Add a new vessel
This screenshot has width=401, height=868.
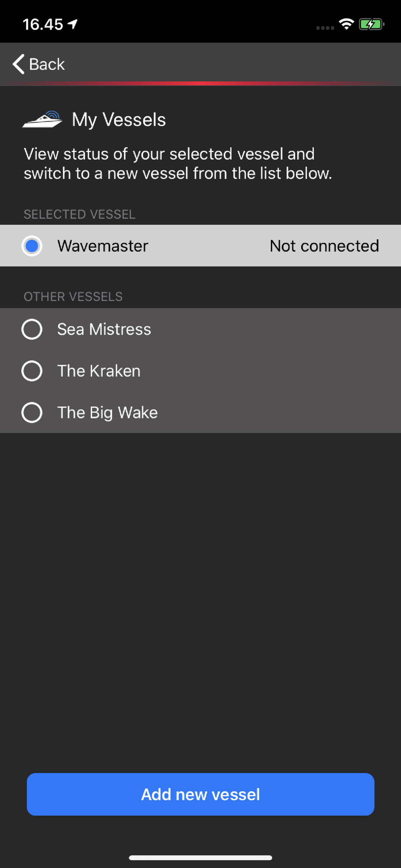click(200, 794)
